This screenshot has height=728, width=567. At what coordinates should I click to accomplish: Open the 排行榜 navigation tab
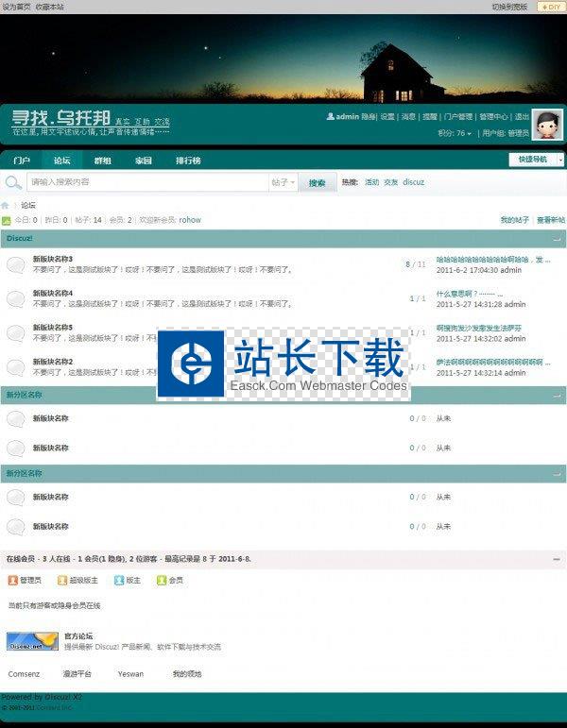tap(188, 161)
